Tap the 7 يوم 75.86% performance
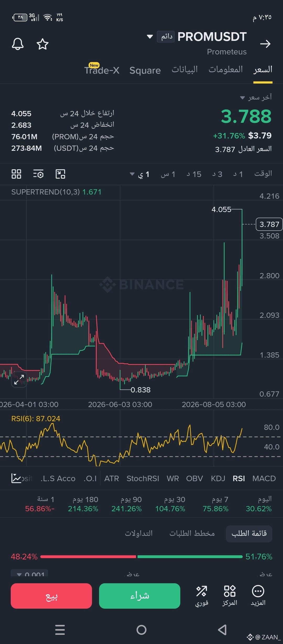Screen dimensions: 283x644 pos(215,504)
